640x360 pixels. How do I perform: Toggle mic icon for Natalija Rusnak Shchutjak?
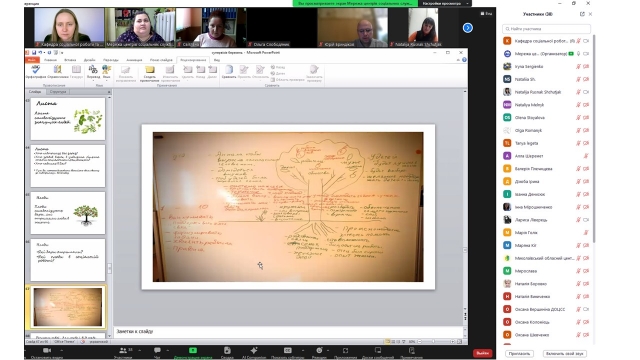click(578, 92)
